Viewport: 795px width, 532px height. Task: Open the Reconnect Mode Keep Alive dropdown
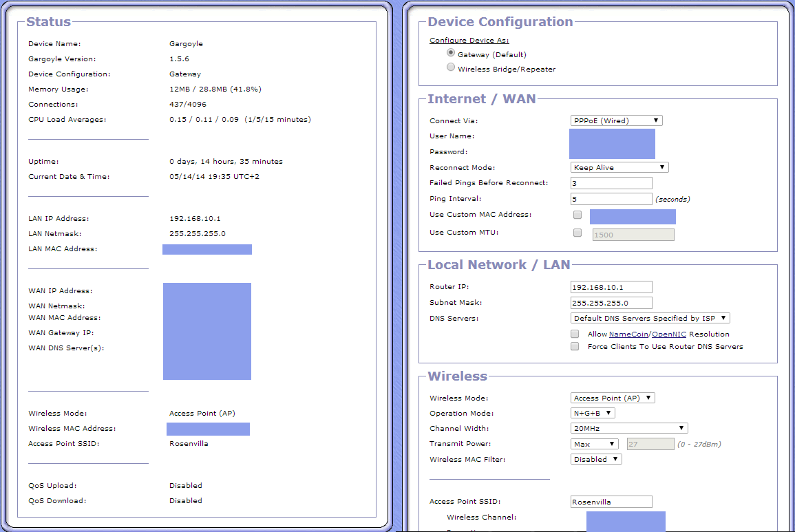click(x=619, y=167)
